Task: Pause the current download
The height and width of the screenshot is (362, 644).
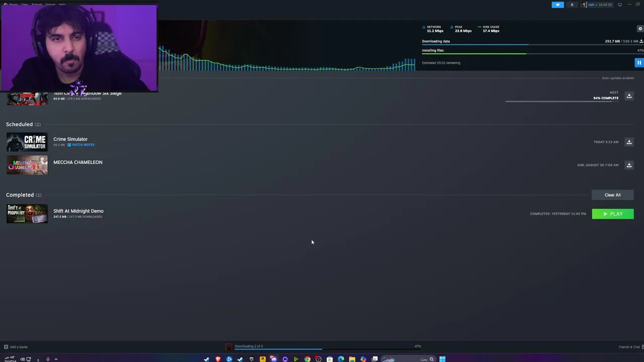Action: coord(639,63)
